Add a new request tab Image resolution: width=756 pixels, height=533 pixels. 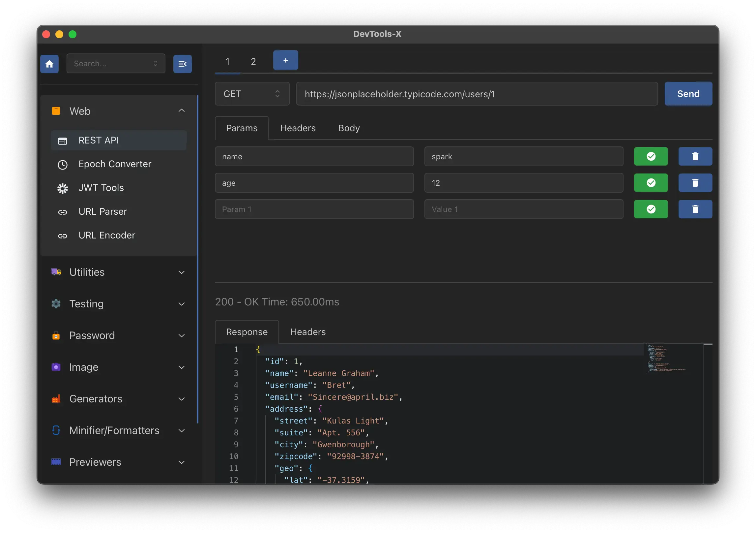(285, 60)
